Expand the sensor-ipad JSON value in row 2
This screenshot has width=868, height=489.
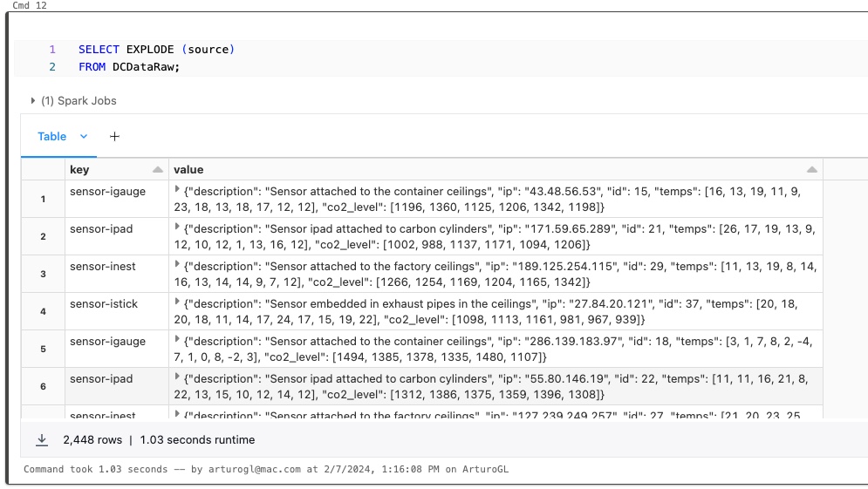point(177,228)
